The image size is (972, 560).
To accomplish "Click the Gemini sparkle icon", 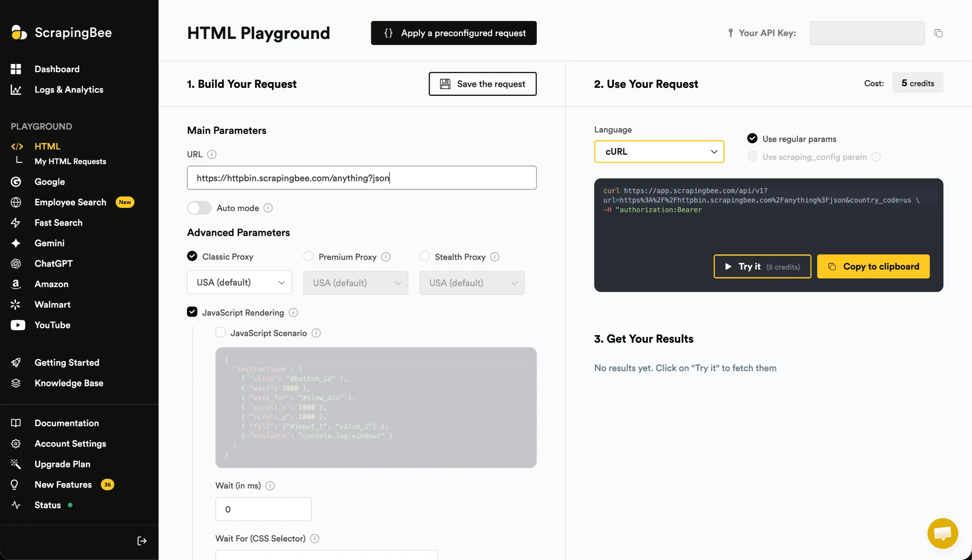I will coord(16,243).
